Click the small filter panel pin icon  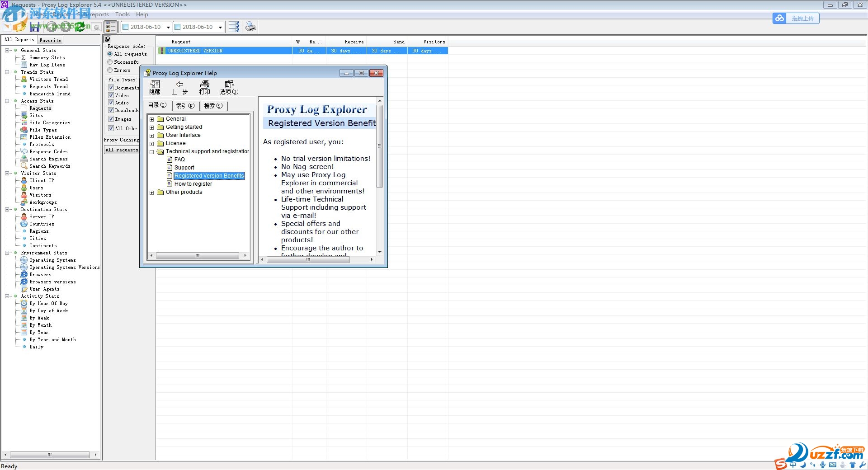click(x=107, y=39)
